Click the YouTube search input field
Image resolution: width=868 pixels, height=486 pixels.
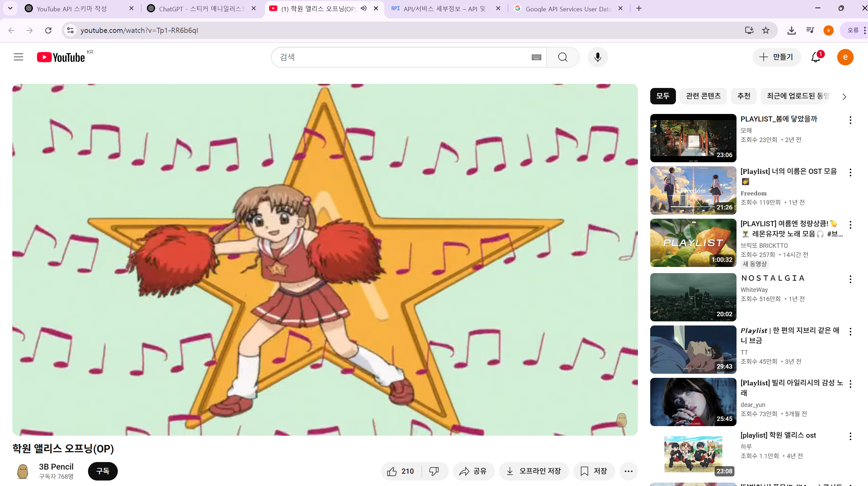(401, 57)
